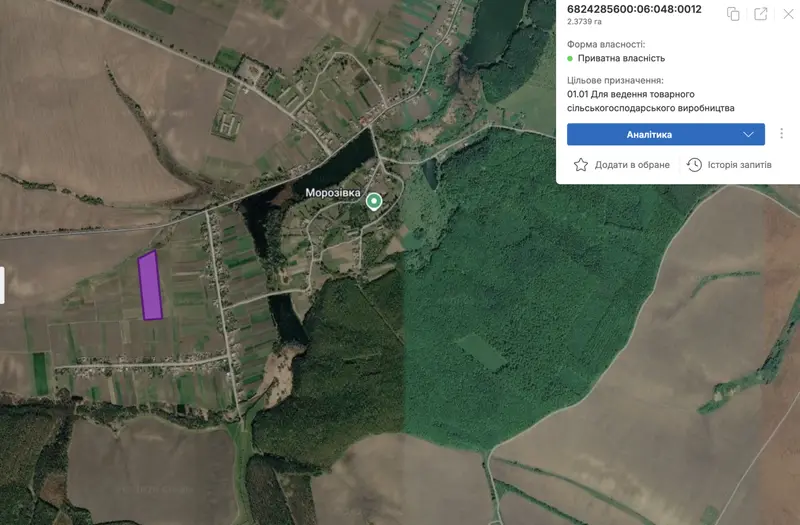Open Історія запитів query history
Image resolution: width=800 pixels, height=525 pixels.
[739, 165]
